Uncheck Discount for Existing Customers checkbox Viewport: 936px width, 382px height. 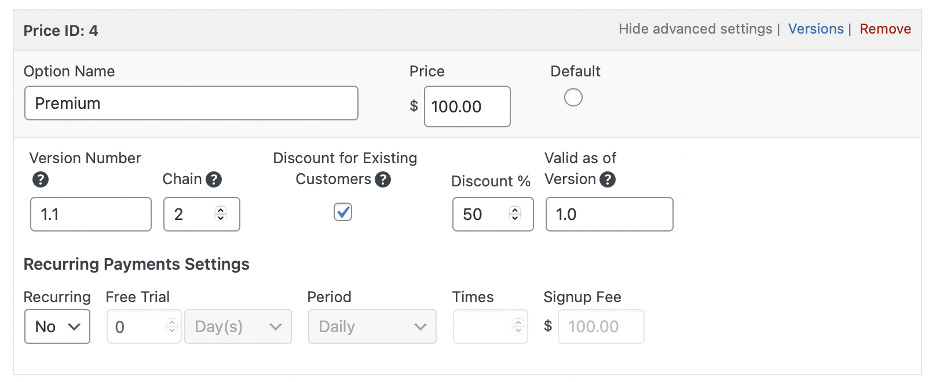[343, 212]
